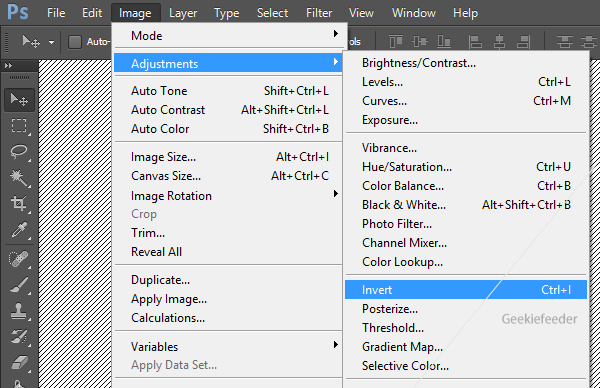Toggle the Auto-Select checkbox
The image size is (600, 388).
pyautogui.click(x=75, y=42)
